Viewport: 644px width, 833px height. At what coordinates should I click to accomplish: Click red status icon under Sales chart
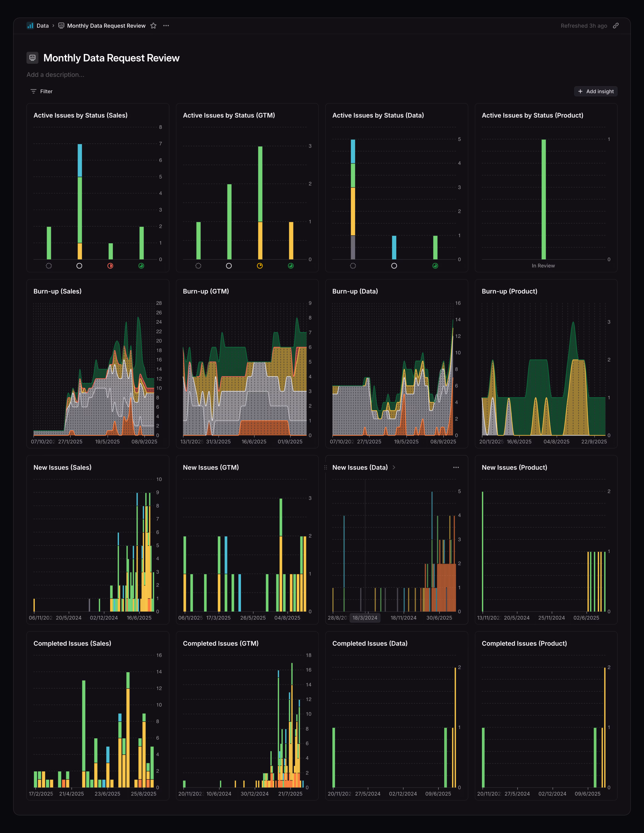point(110,266)
